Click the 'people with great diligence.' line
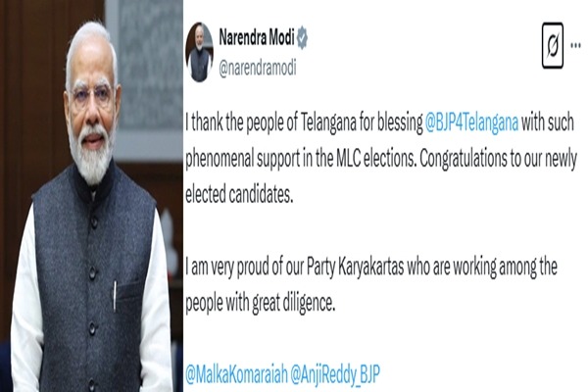Screen dimensions: 588x392 261,303
